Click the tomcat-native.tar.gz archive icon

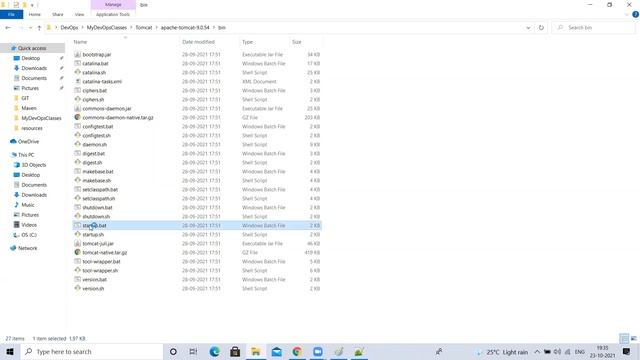(78, 252)
